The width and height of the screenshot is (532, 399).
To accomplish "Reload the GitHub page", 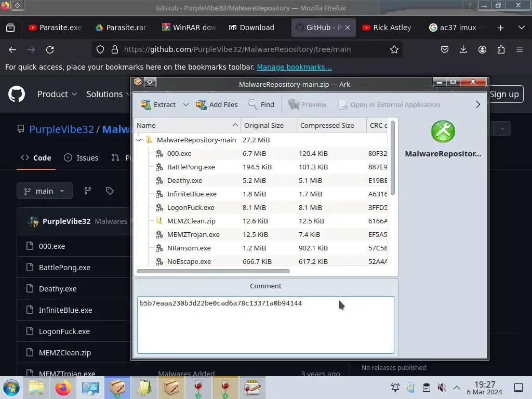I will coord(50,49).
